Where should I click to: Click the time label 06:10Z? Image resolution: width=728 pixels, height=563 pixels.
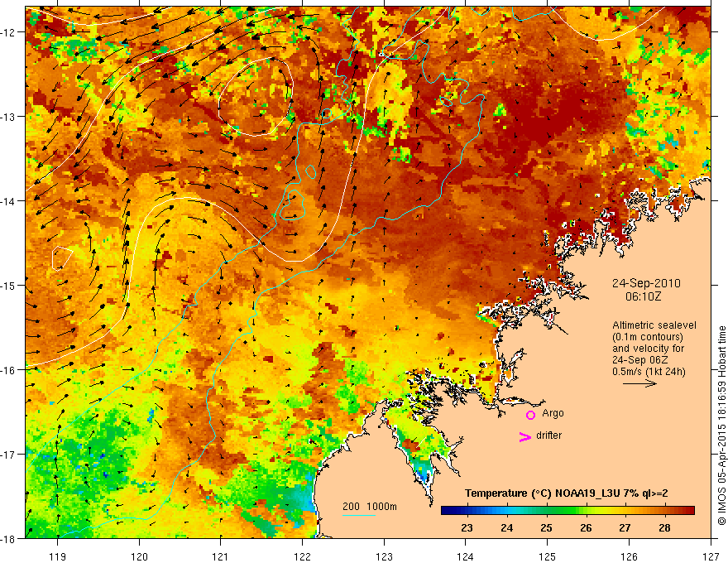pyautogui.click(x=643, y=296)
